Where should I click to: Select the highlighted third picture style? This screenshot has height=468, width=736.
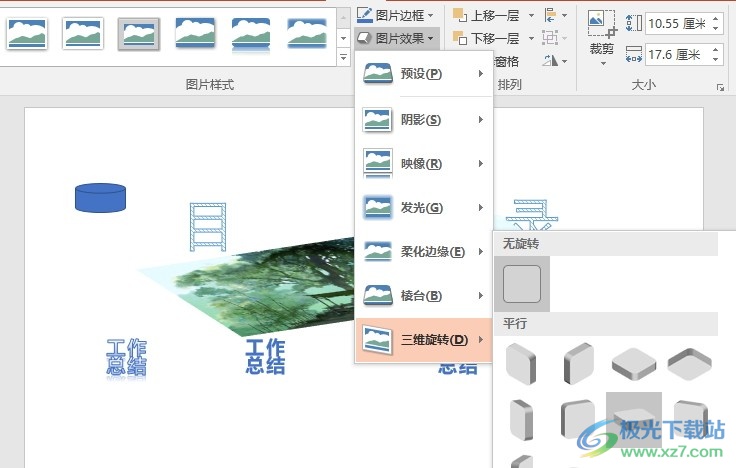click(x=139, y=34)
